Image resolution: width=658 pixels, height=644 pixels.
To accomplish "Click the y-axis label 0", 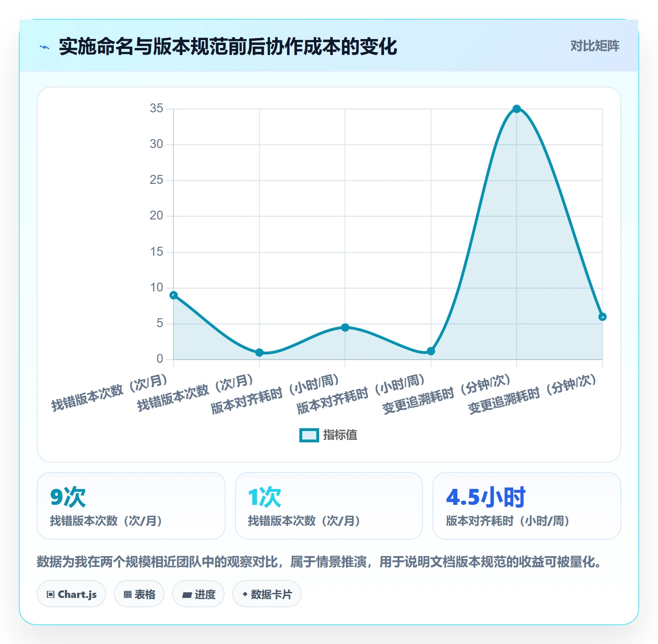I will point(160,359).
